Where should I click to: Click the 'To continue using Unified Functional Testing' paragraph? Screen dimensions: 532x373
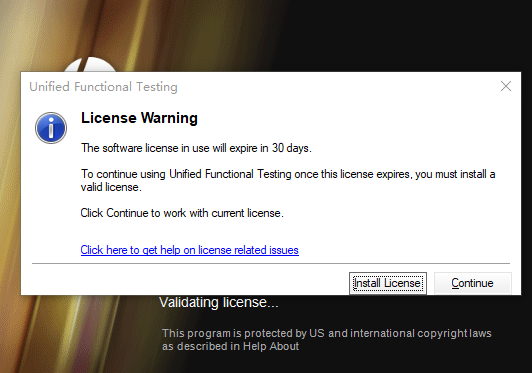coord(288,181)
